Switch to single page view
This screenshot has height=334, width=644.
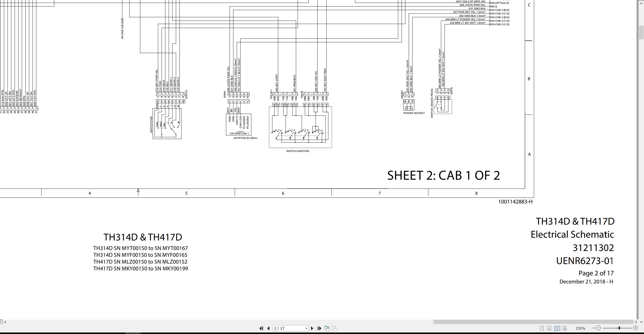pyautogui.click(x=542, y=328)
